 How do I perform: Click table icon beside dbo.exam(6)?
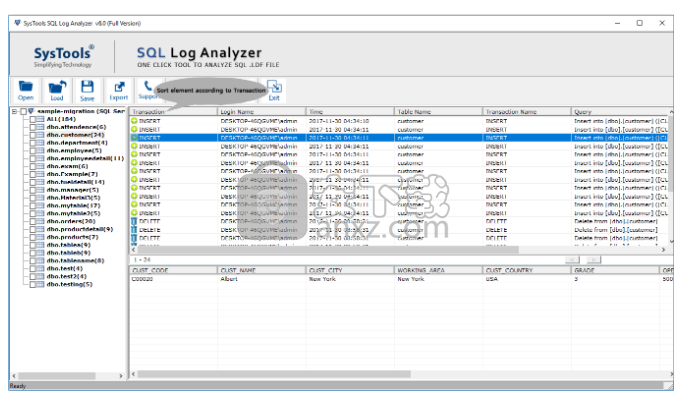[x=40, y=166]
